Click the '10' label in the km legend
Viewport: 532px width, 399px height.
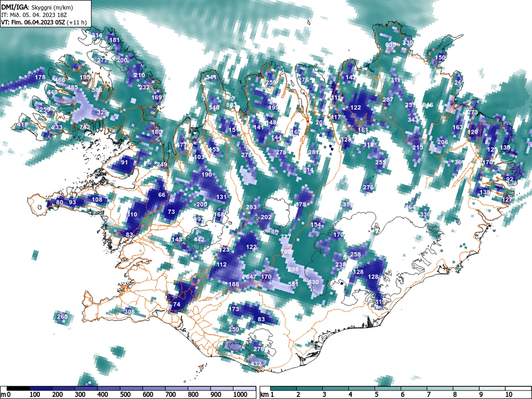tap(508, 395)
